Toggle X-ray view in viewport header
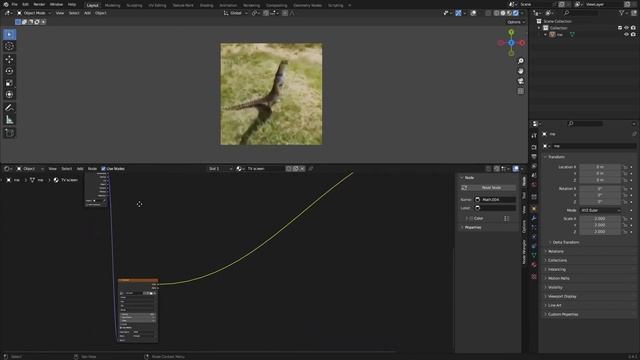 [x=488, y=13]
